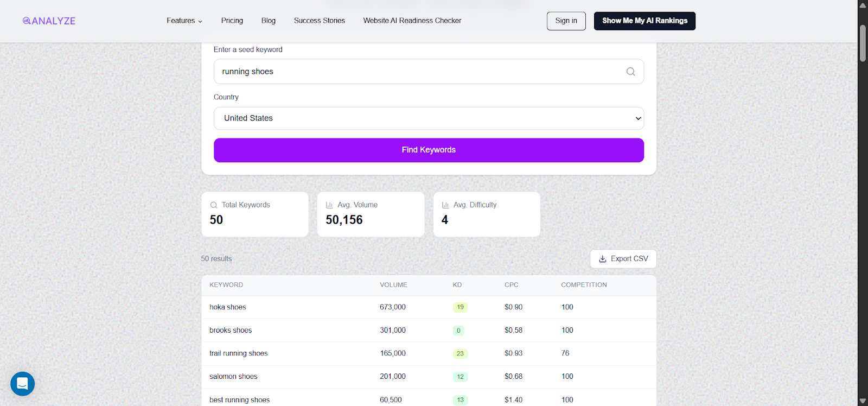Select the hoka shoes keyword
Viewport: 868px width, 406px height.
tap(228, 307)
